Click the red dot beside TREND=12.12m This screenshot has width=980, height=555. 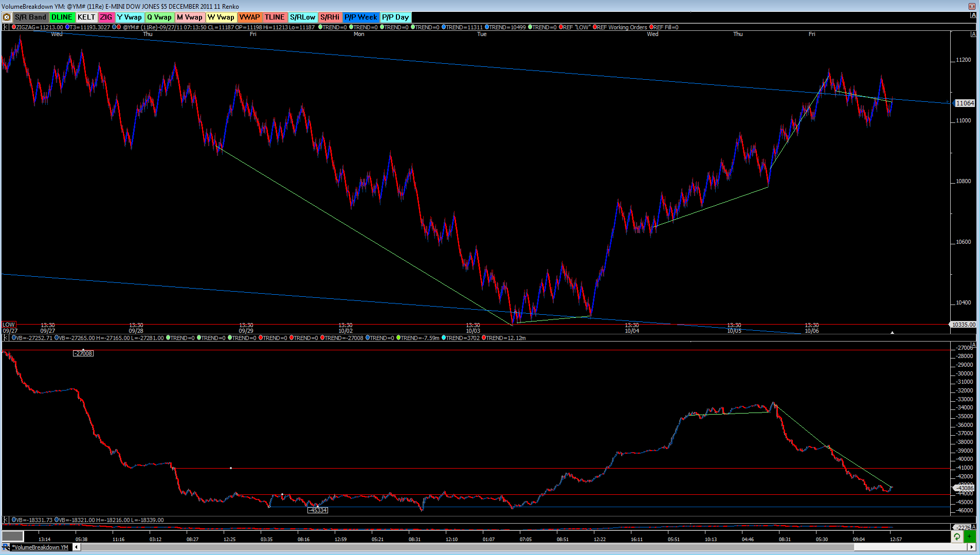[x=484, y=338]
